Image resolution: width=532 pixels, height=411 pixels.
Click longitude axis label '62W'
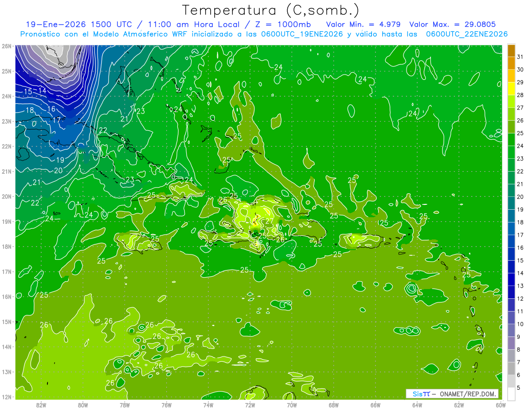tap(459, 405)
